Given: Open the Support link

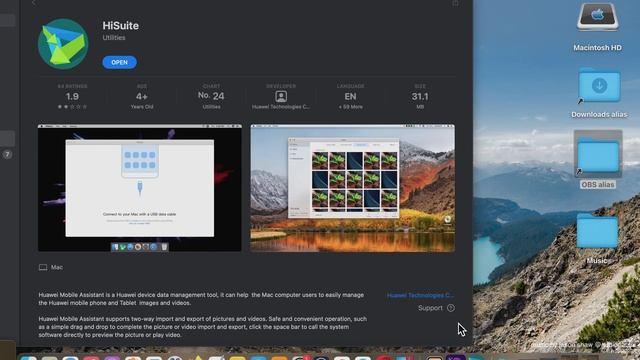Looking at the screenshot, I should pyautogui.click(x=430, y=308).
